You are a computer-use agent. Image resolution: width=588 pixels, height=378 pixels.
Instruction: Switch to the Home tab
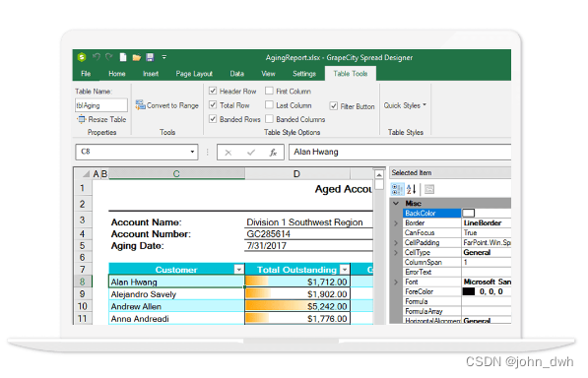[x=117, y=74]
